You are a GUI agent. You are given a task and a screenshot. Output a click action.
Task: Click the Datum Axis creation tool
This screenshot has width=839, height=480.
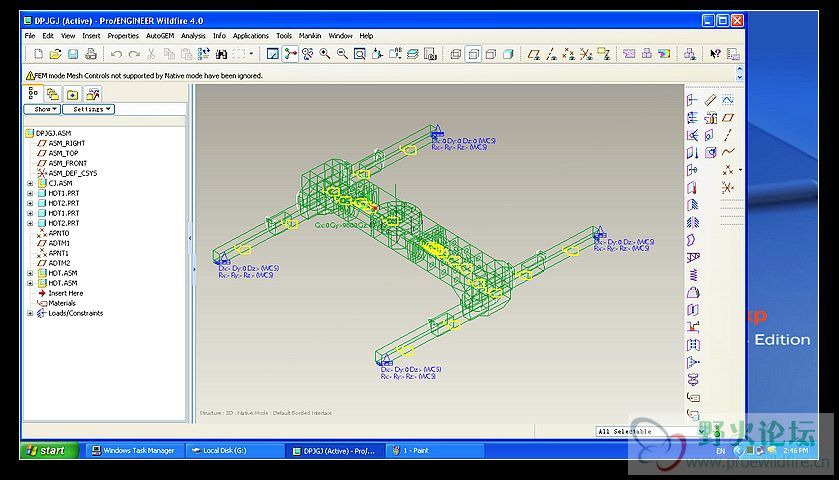tap(728, 135)
